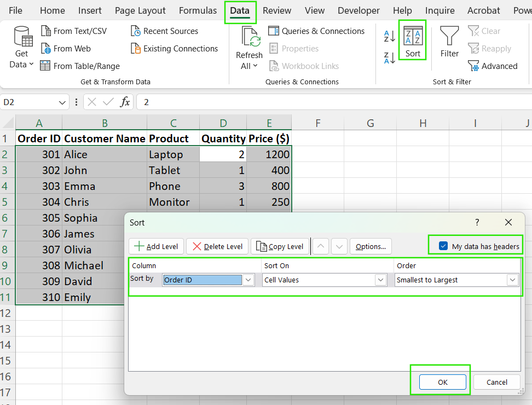The height and width of the screenshot is (405, 532).
Task: Toggle the Filter funnel
Action: pyautogui.click(x=449, y=42)
